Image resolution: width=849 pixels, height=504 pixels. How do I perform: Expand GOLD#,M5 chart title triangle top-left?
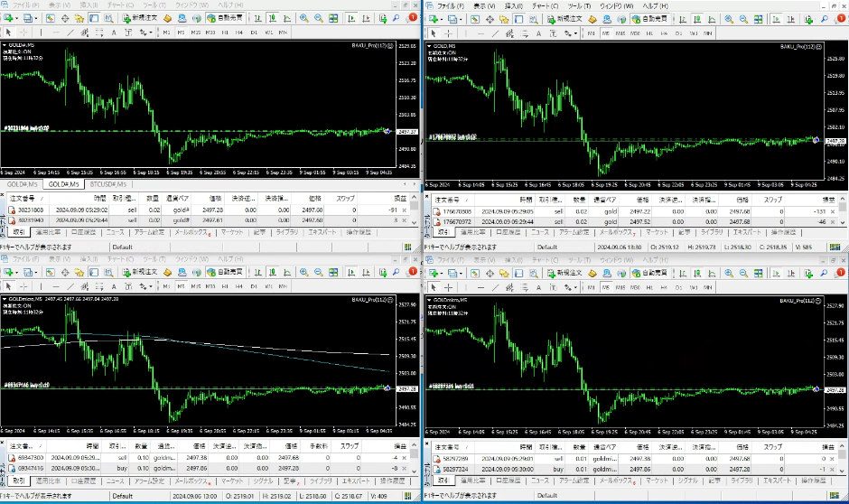[5, 45]
